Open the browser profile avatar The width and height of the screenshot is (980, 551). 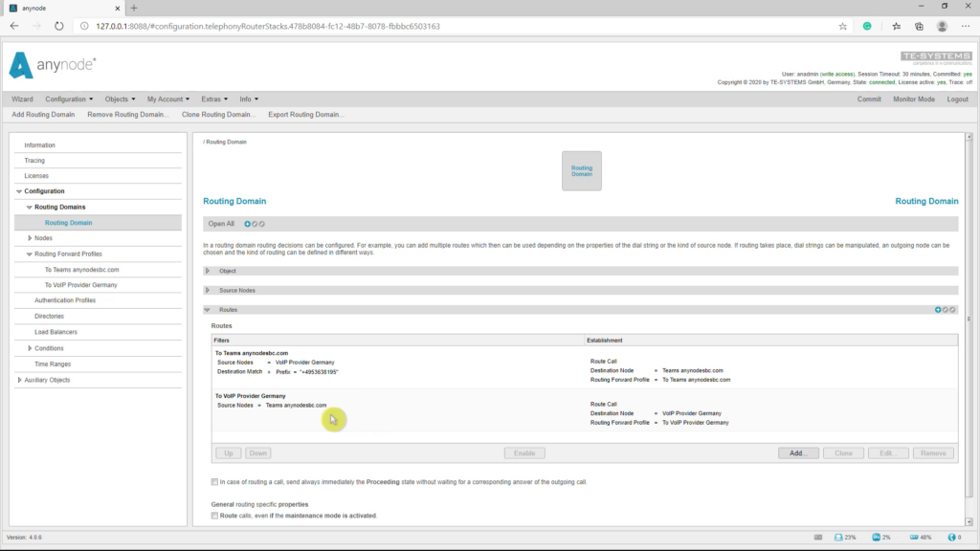pos(942,26)
